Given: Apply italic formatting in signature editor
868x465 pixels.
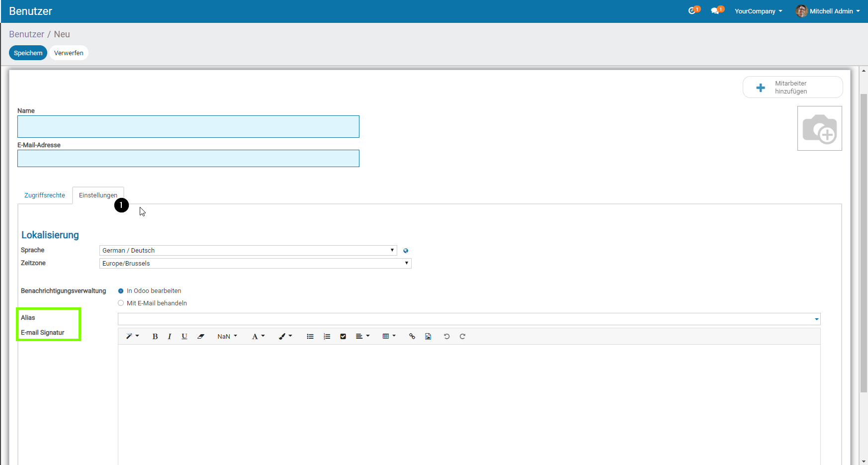Looking at the screenshot, I should 170,337.
